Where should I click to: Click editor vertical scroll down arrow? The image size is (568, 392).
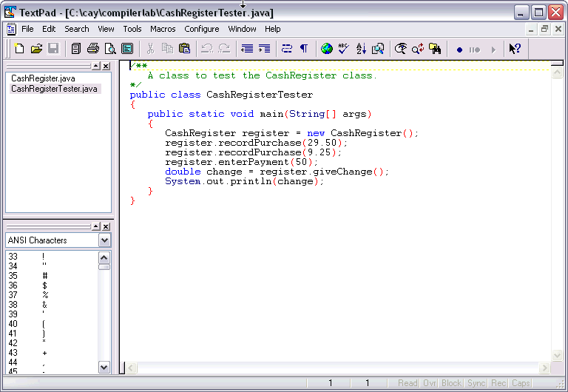pyautogui.click(x=557, y=356)
